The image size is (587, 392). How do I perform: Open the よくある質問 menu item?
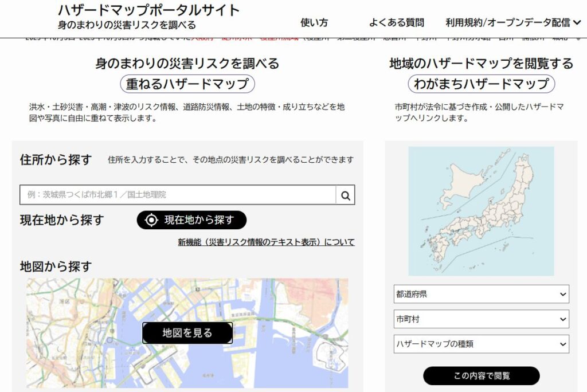pos(397,22)
